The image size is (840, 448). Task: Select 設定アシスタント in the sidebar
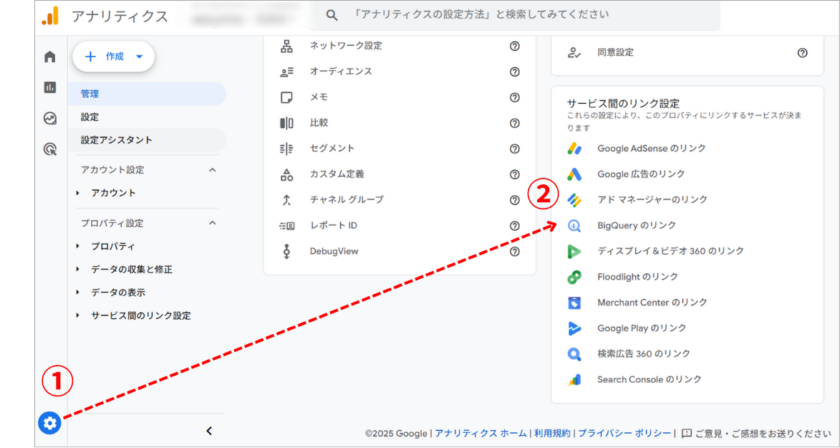[116, 140]
